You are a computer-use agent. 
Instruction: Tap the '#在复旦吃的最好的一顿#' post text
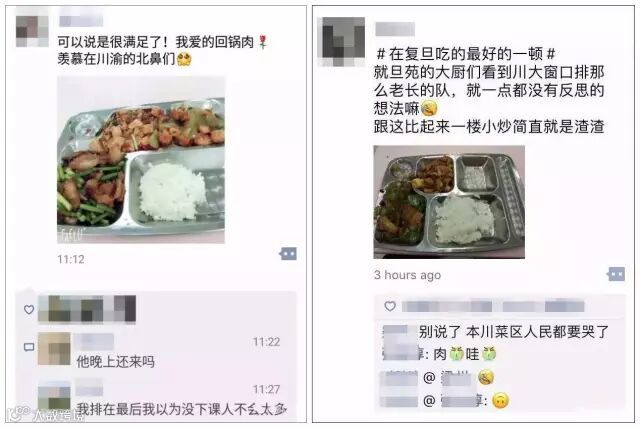466,54
